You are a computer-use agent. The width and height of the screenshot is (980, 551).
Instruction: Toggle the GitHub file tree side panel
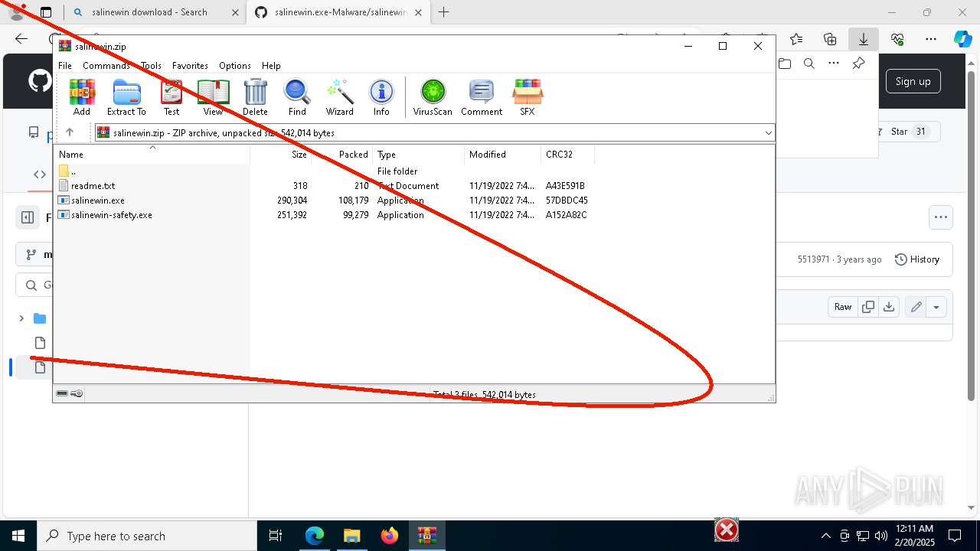(x=28, y=217)
